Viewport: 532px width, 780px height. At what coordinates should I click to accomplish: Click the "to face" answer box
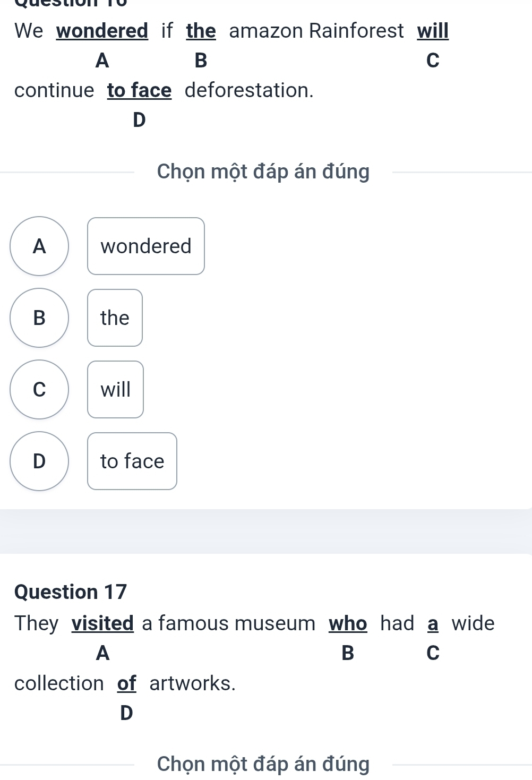(x=132, y=461)
